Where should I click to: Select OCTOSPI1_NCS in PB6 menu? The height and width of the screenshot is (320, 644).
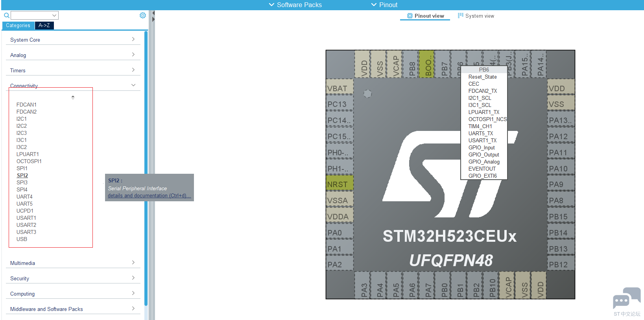[487, 119]
